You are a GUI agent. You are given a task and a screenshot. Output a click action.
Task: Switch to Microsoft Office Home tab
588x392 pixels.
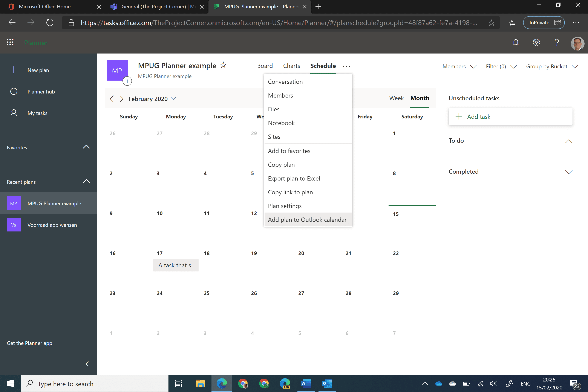[53, 6]
